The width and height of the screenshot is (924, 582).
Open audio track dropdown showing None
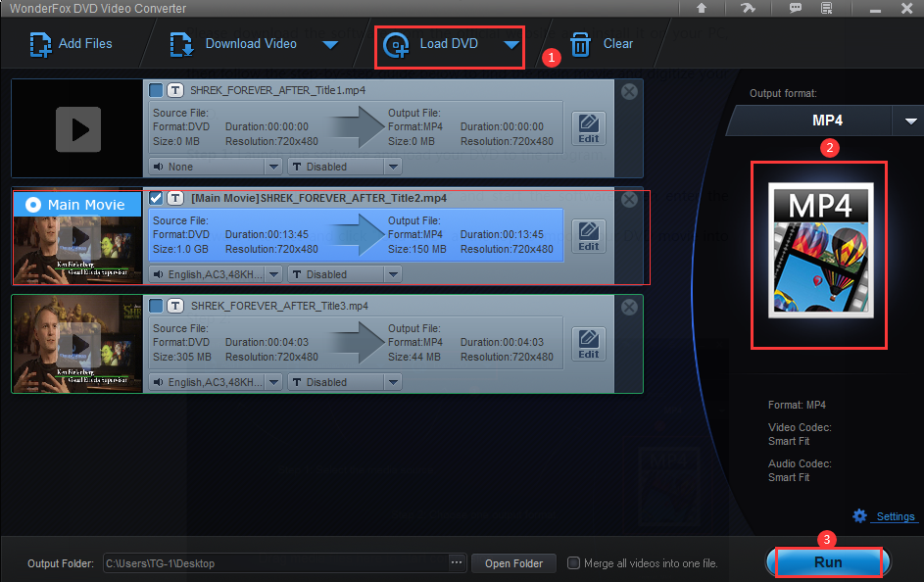tap(216, 167)
